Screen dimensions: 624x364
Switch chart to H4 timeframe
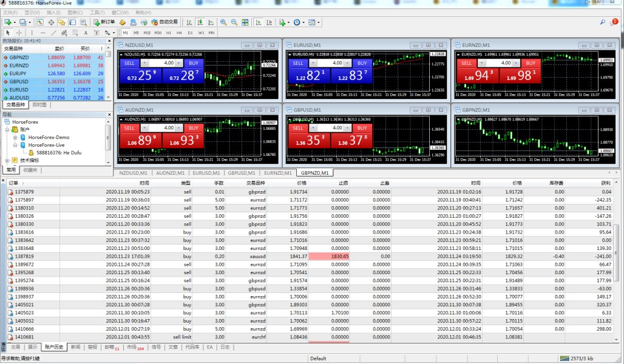180,33
